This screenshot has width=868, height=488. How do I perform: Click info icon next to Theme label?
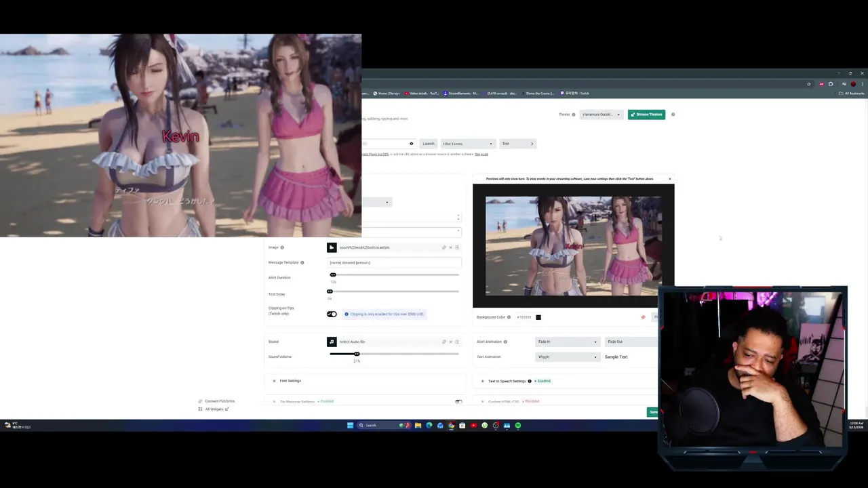[574, 115]
